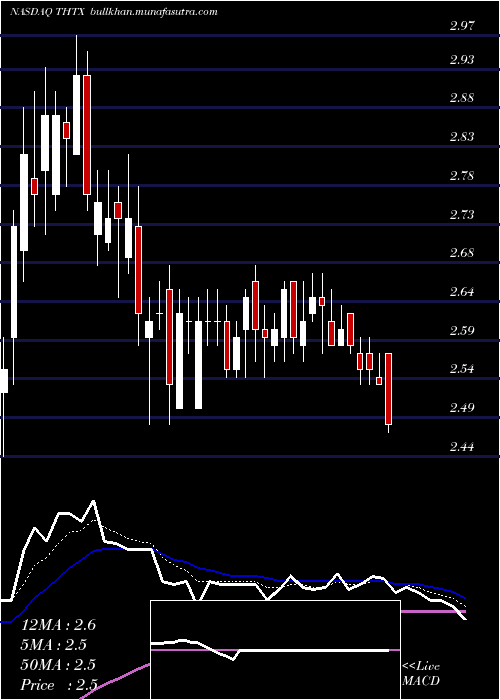The width and height of the screenshot is (500, 700).
Task: Click the 12MA : 2.6 readout
Action: coord(58,625)
